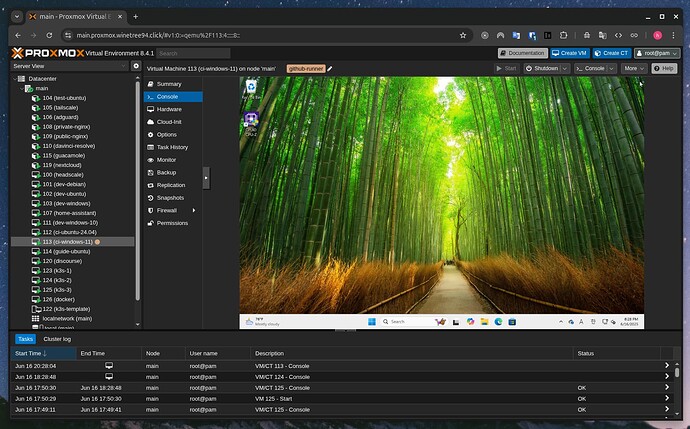Image resolution: width=690 pixels, height=429 pixels.
Task: Sort by Start Time column
Action: 43,353
